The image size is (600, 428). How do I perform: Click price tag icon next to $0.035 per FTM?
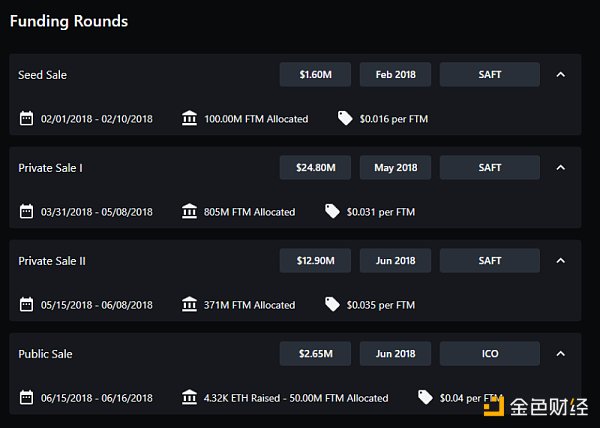pos(332,305)
